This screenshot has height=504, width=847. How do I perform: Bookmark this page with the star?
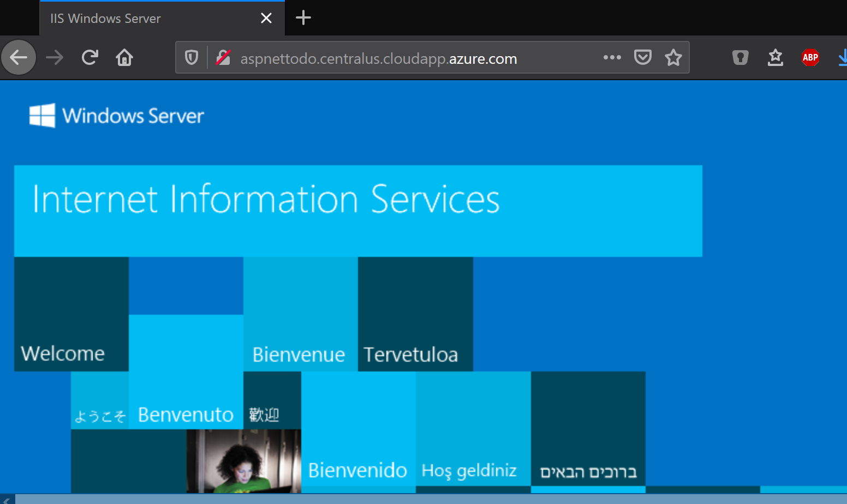[673, 57]
